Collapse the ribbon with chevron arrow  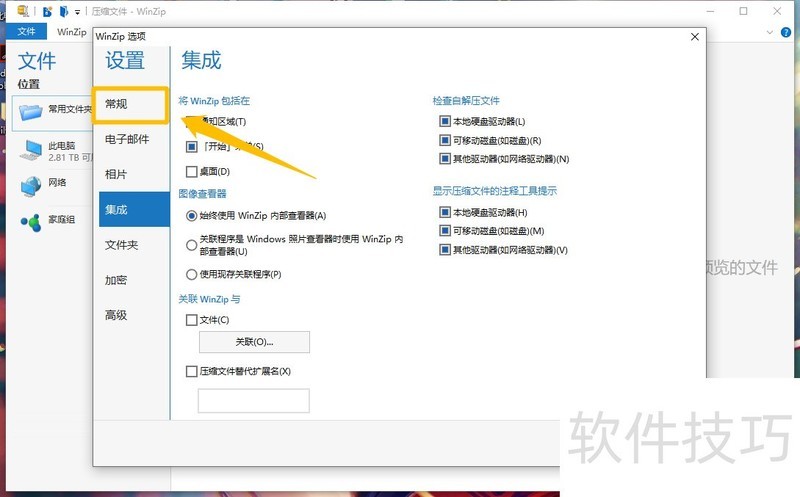tap(769, 33)
